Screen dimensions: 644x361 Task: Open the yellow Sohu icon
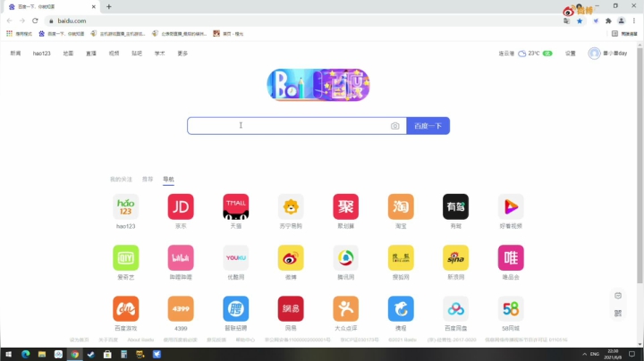pyautogui.click(x=401, y=257)
